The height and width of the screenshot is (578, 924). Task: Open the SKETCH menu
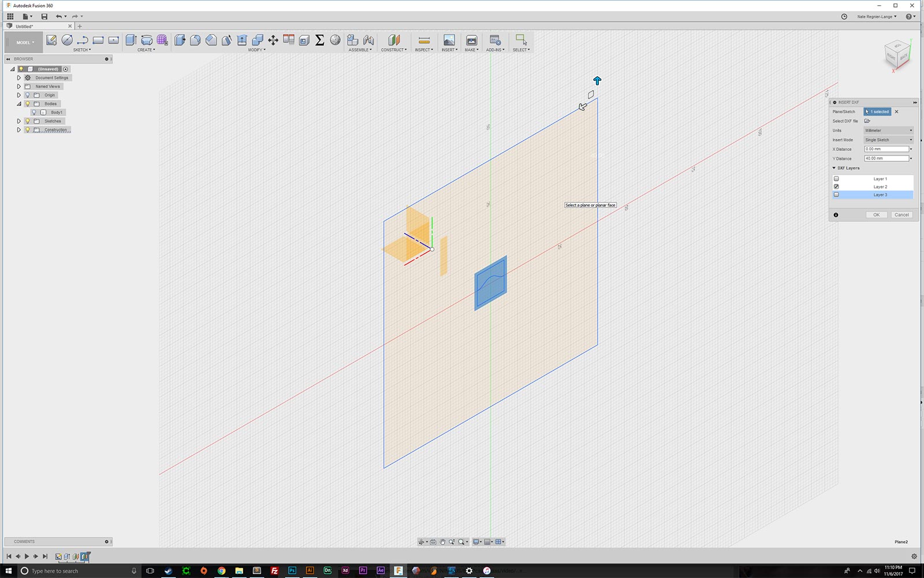[x=81, y=50]
